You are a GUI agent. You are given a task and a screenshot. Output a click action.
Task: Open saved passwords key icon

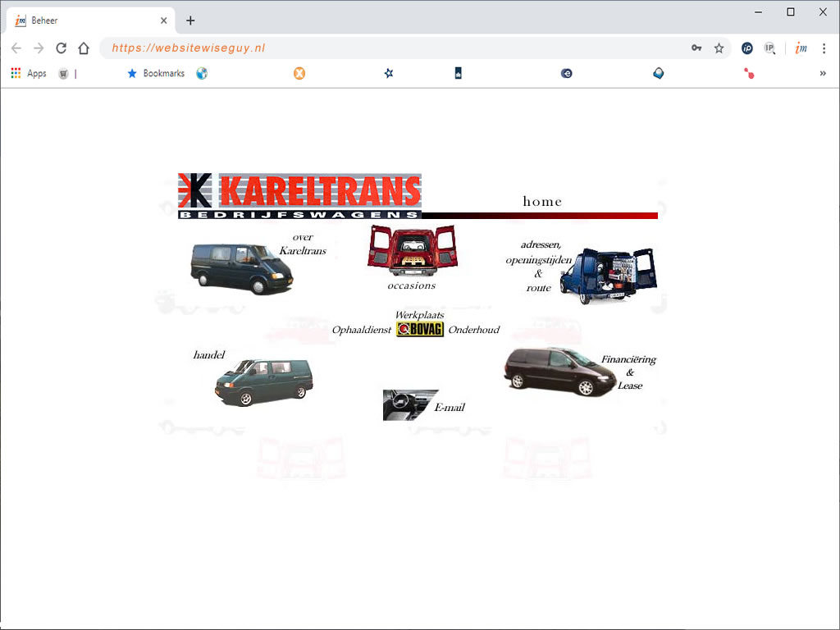point(696,48)
